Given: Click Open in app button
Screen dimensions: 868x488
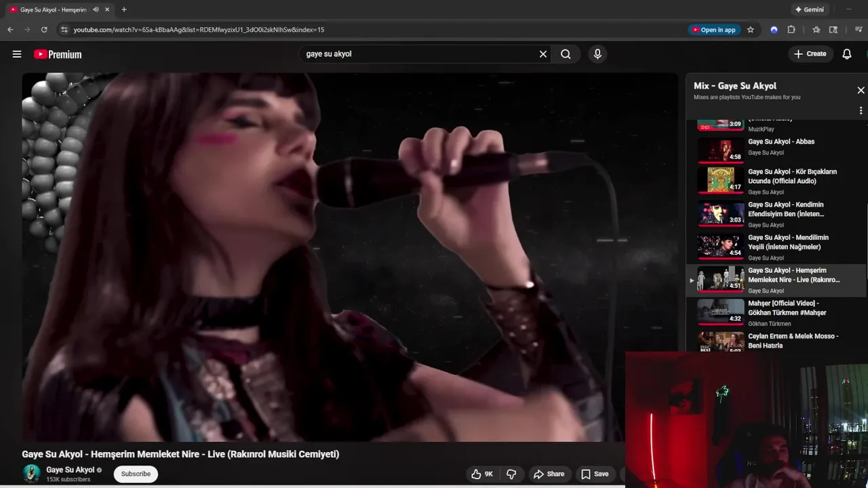Looking at the screenshot, I should coord(714,30).
